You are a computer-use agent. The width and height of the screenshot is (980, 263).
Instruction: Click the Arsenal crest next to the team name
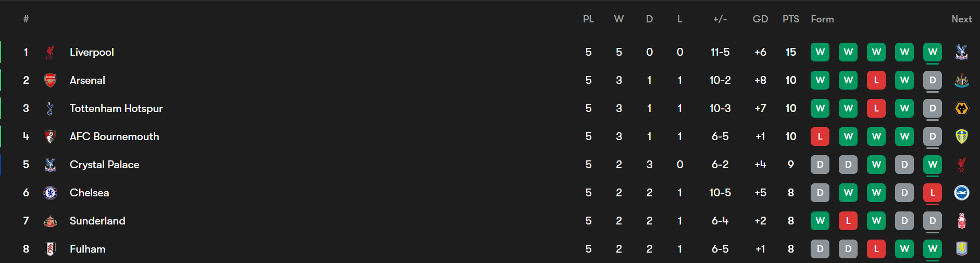(50, 80)
